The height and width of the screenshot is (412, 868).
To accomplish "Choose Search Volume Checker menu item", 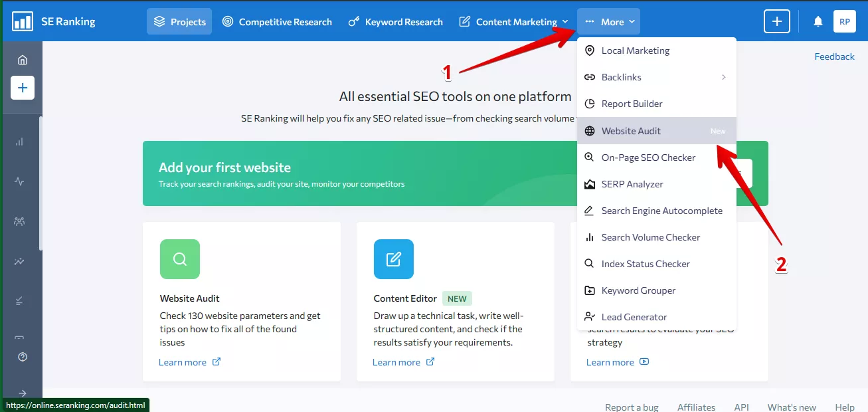I will 657,237.
